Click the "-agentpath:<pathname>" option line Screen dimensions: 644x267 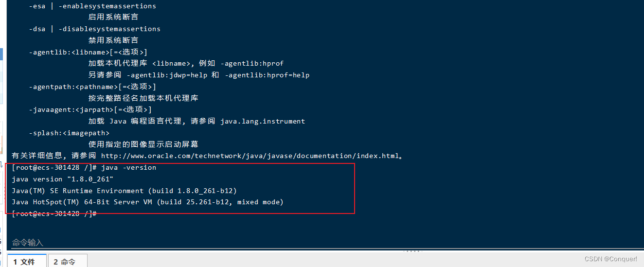point(92,87)
